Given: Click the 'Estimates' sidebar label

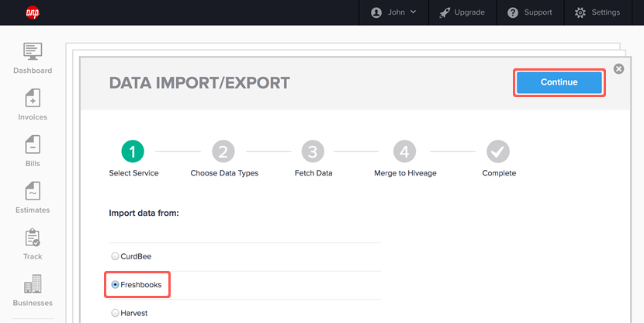Looking at the screenshot, I should coord(33,210).
